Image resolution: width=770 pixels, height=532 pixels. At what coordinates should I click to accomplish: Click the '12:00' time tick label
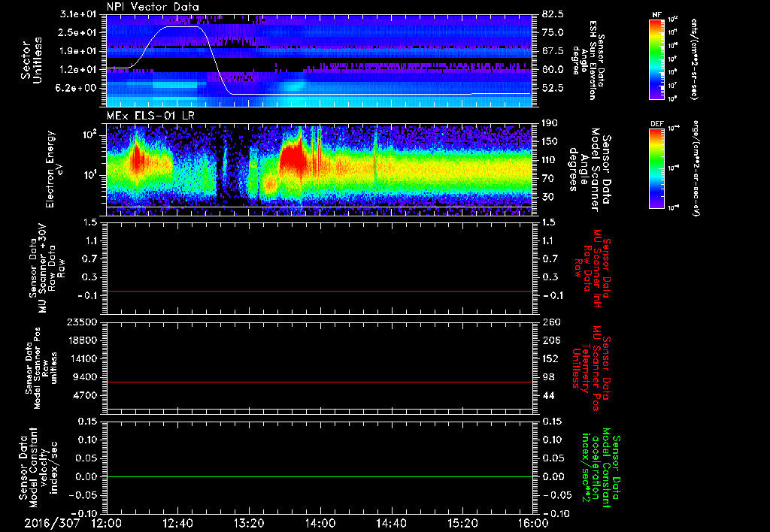(107, 523)
